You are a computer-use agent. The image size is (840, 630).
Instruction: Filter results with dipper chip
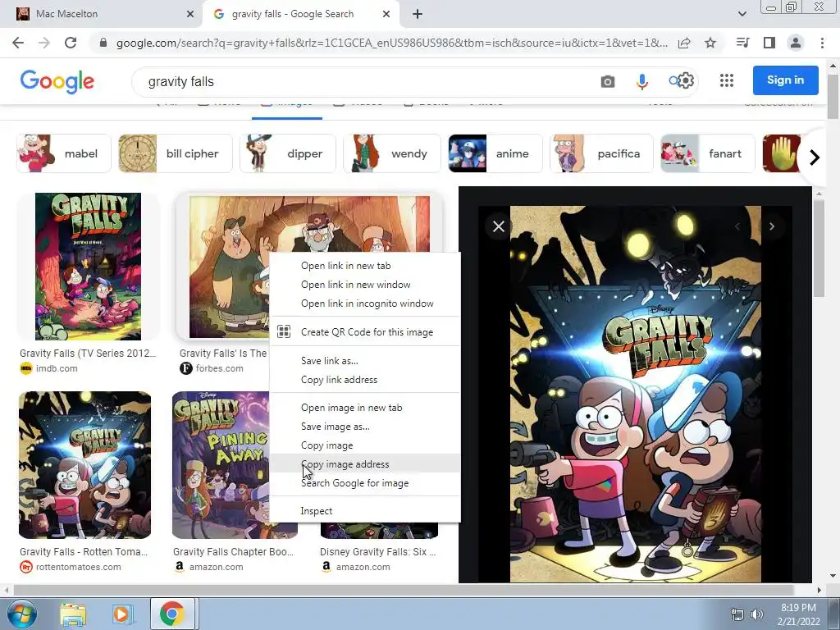pos(288,153)
